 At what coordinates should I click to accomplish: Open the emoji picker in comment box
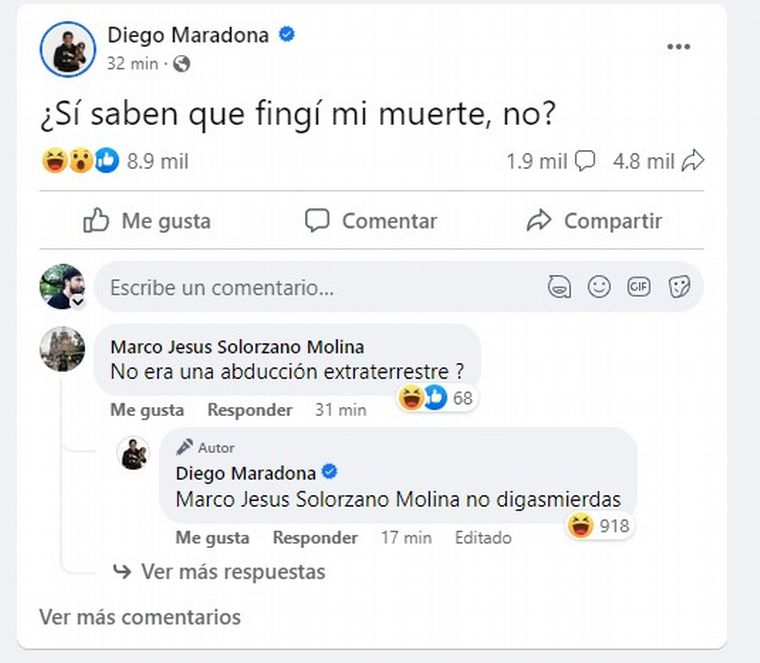pos(599,288)
